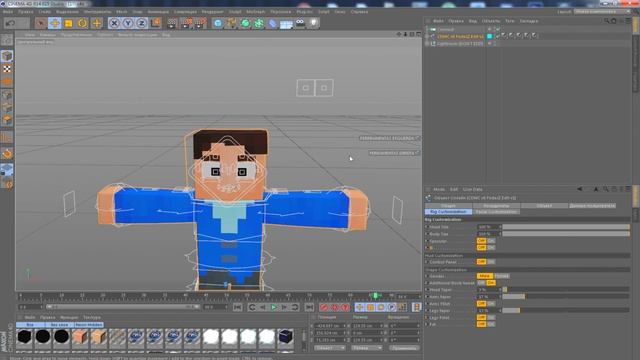Expand the third object tree row
The width and height of the screenshot is (640, 360).
click(x=427, y=43)
